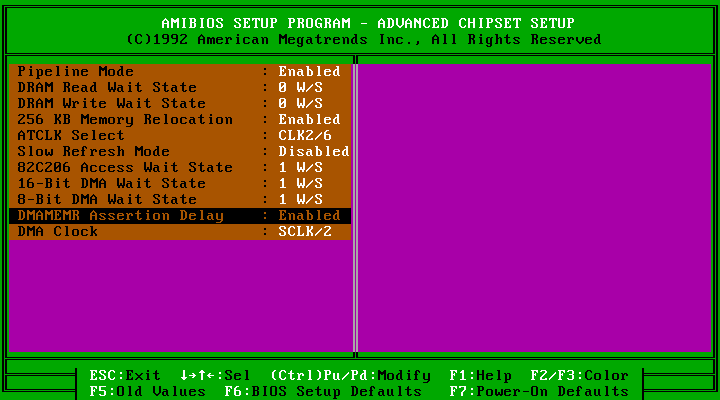Toggle 256 KB Memory Relocation Enabled value
Image resolution: width=720 pixels, height=400 pixels.
(x=309, y=120)
